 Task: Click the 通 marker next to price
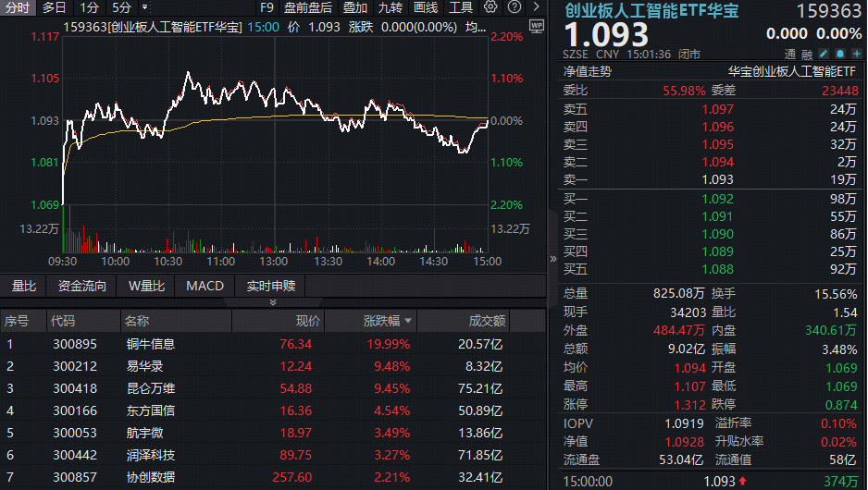[789, 55]
